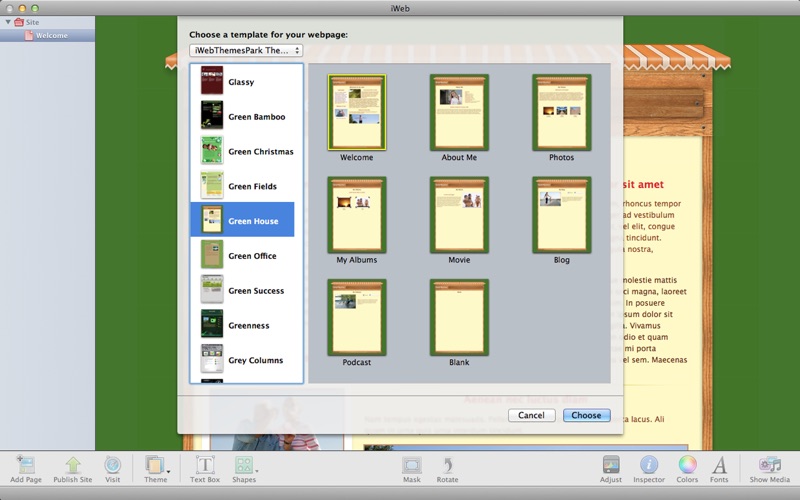Collapse the Site tree disclosure triangle
The width and height of the screenshot is (800, 500).
pyautogui.click(x=8, y=22)
